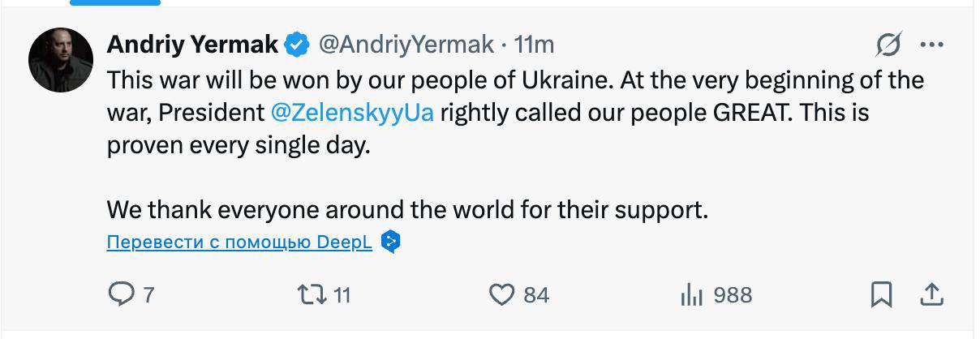
Task: Open the @AndriyYermak handle link
Action: click(x=406, y=45)
